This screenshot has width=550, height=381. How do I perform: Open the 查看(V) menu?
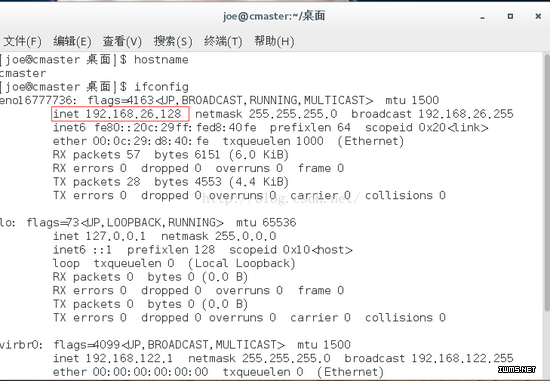122,41
